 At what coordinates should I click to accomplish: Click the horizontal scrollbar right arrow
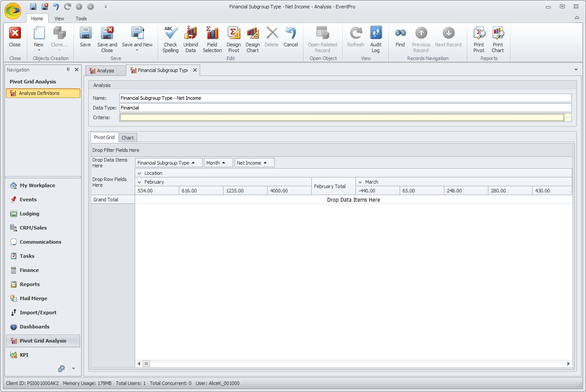point(568,364)
